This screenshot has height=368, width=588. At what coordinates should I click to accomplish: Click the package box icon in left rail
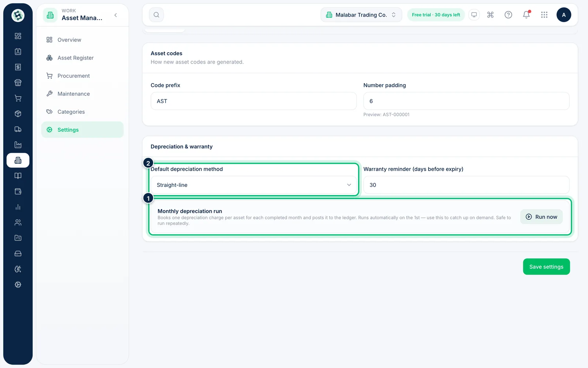[x=18, y=114]
